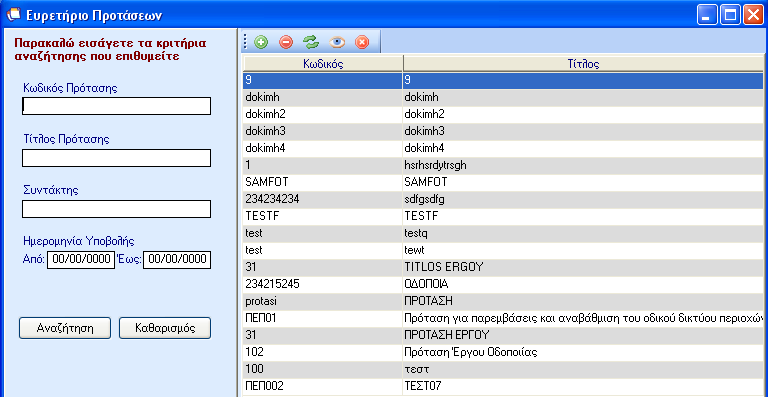This screenshot has width=768, height=397.
Task: Click the testq title cell
Action: point(583,234)
